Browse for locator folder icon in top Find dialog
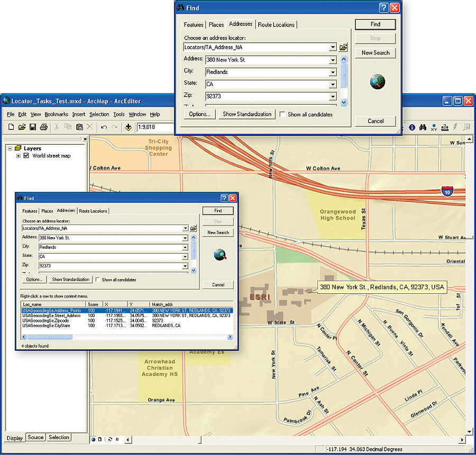This screenshot has width=476, height=455. pyautogui.click(x=343, y=47)
